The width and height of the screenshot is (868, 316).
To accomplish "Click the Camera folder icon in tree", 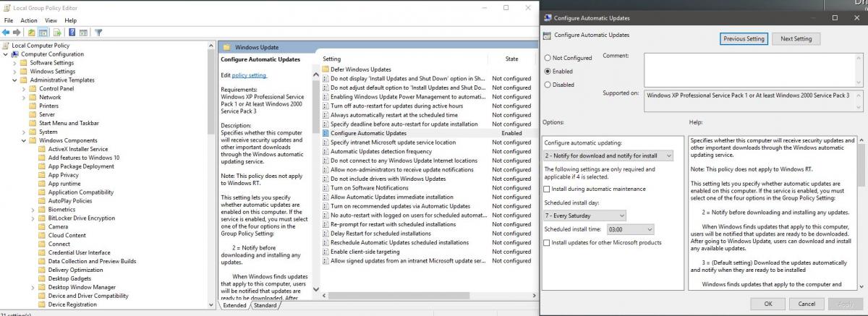I will coord(42,227).
